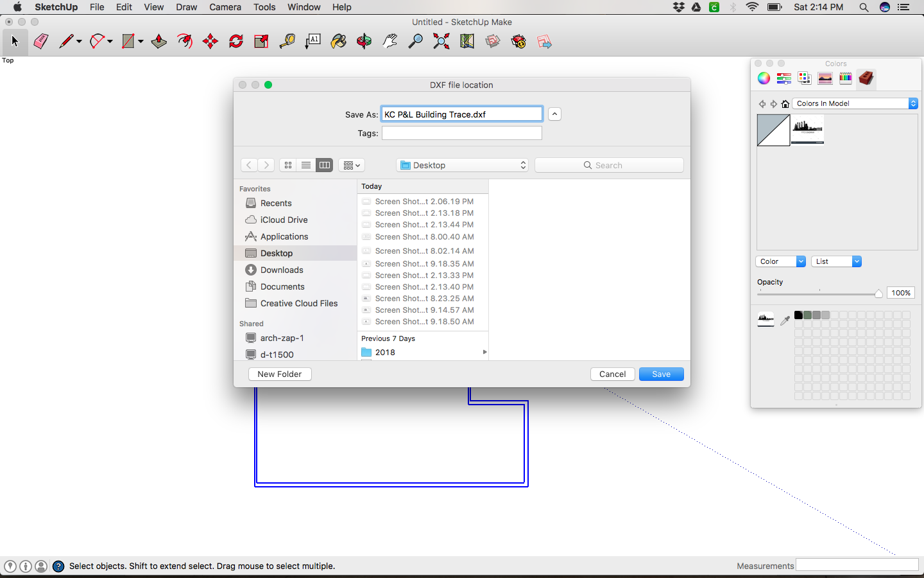Viewport: 924px width, 578px height.
Task: Switch file dialog to icon view
Action: [288, 165]
